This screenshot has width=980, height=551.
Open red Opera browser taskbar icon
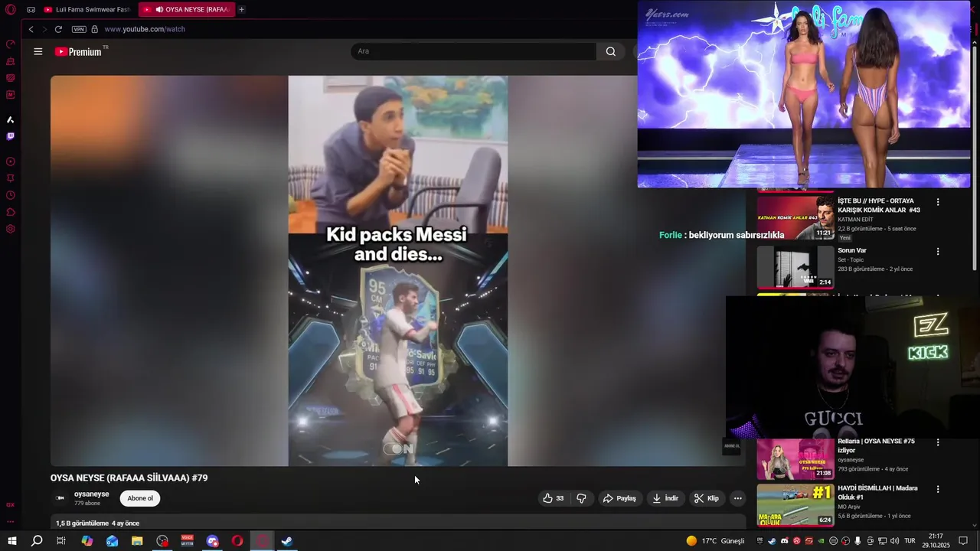click(237, 541)
